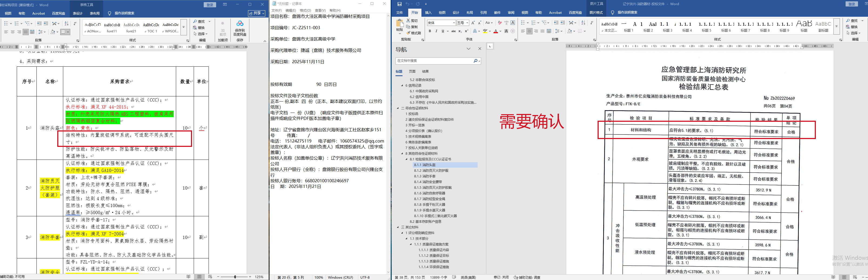Click the grow font size icon
The height and width of the screenshot is (280, 868).
pos(473,23)
